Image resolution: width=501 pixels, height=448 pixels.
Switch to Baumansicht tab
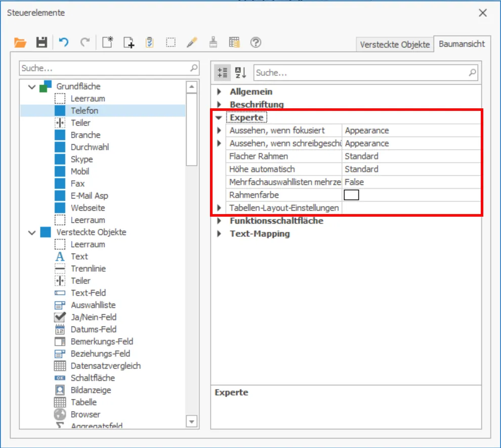tap(462, 44)
